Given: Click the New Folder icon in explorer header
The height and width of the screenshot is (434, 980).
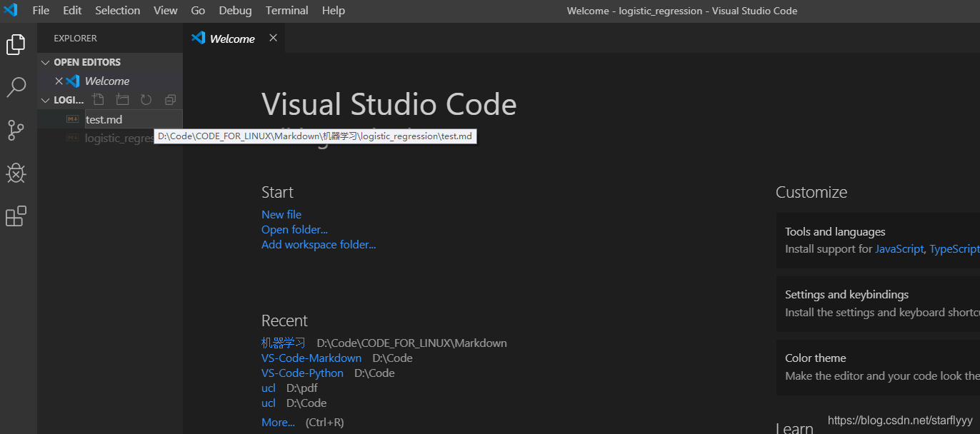Looking at the screenshot, I should 123,100.
